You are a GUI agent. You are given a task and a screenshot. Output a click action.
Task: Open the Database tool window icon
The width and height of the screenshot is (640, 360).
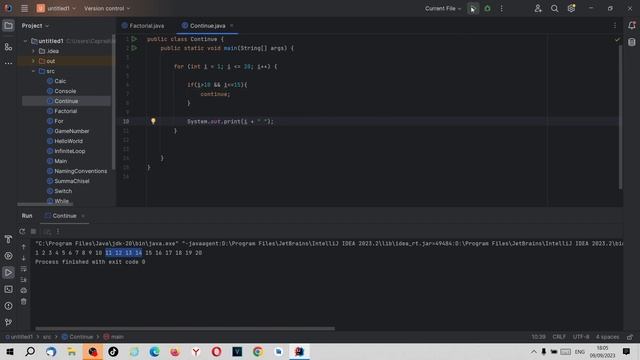(x=631, y=42)
